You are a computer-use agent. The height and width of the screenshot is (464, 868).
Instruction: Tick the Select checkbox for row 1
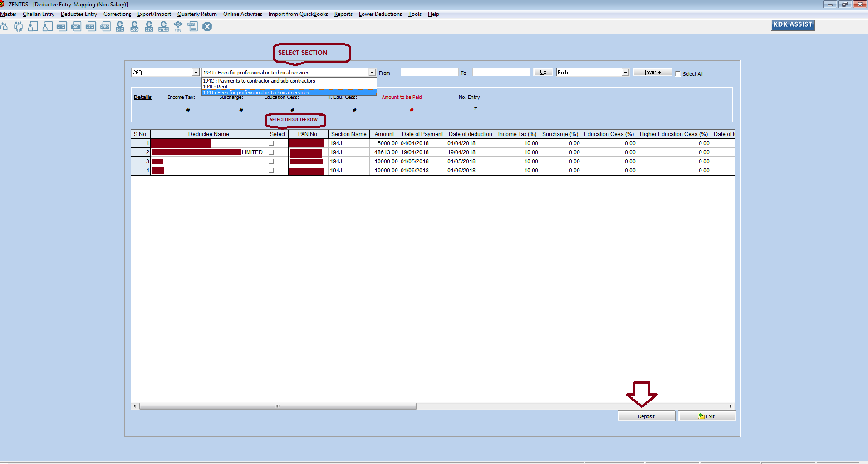pos(271,143)
